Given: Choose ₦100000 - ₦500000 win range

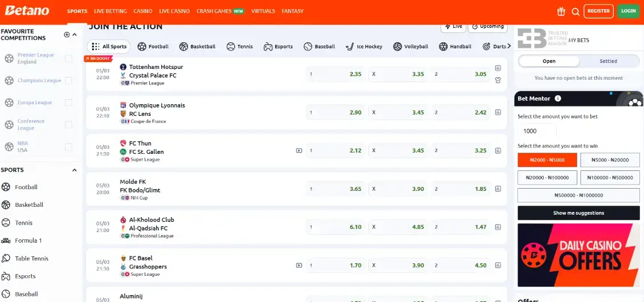Looking at the screenshot, I should click(610, 178).
